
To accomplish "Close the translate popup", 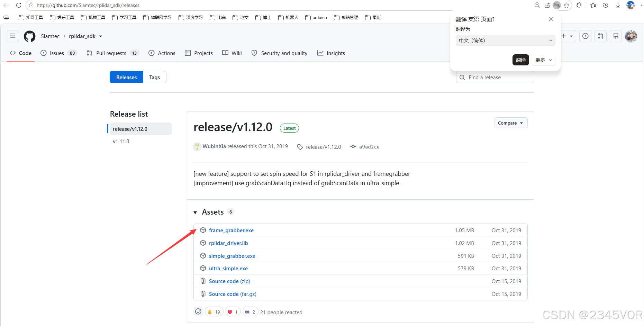I will pos(551,19).
